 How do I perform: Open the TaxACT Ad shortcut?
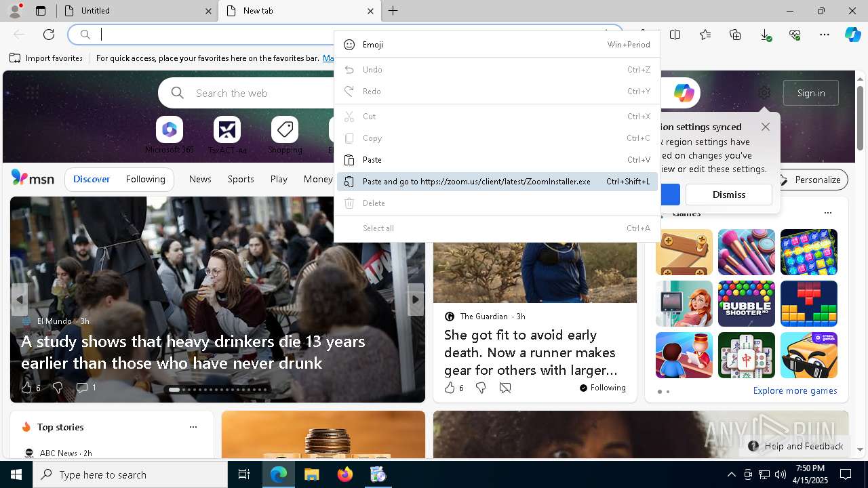click(x=227, y=135)
